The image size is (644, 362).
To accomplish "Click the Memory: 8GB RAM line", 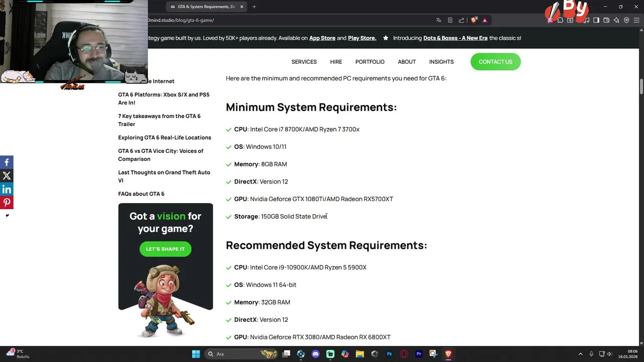I will [260, 164].
